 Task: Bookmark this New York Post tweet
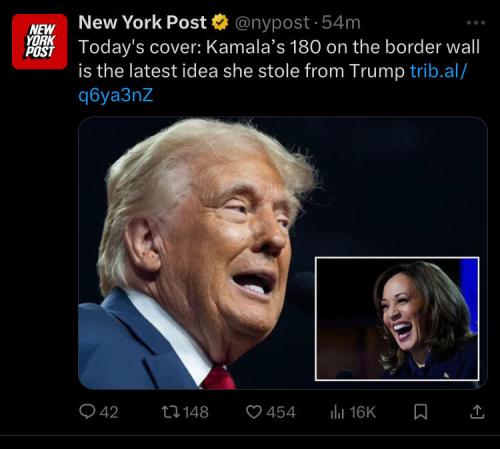[x=421, y=412]
